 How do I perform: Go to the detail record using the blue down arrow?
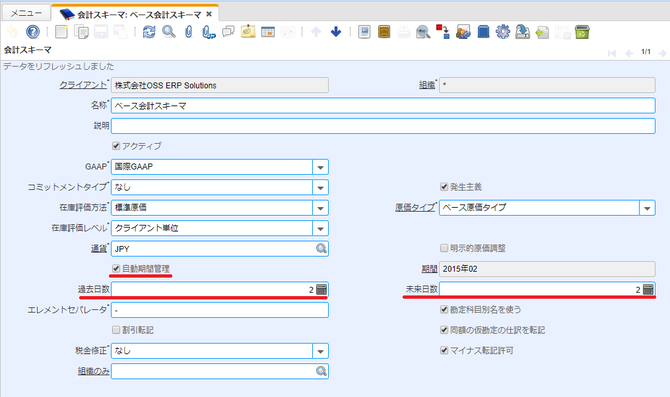336,32
